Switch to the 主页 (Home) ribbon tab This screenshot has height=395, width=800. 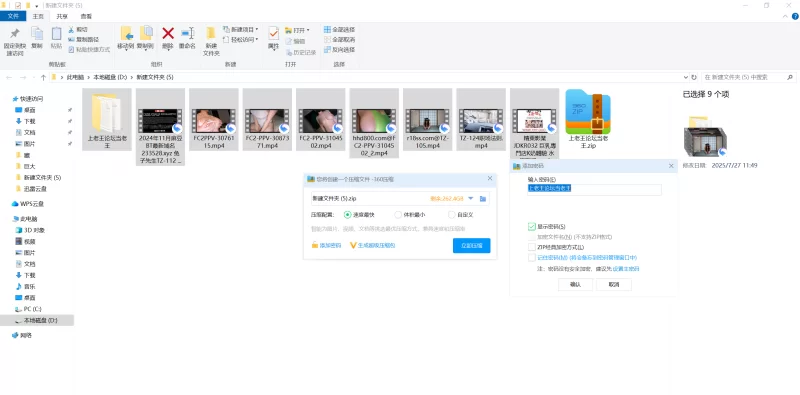(38, 16)
